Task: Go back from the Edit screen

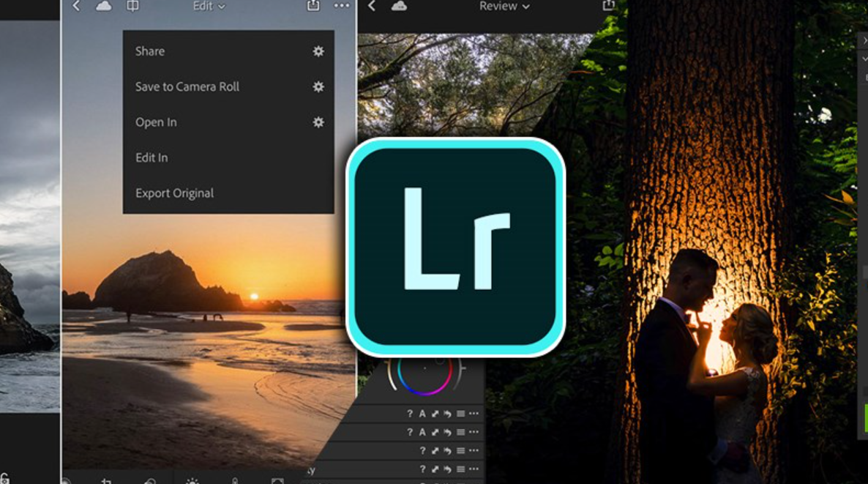Action: click(76, 6)
